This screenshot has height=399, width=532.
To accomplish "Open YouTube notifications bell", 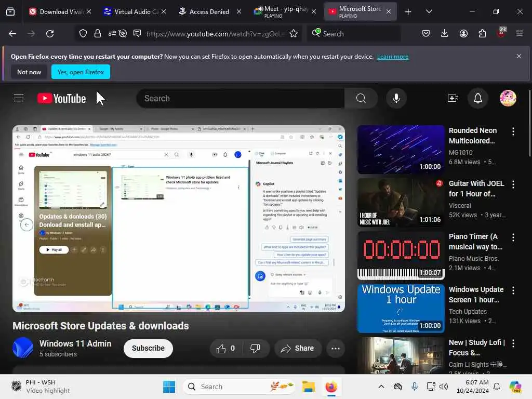I will click(478, 98).
